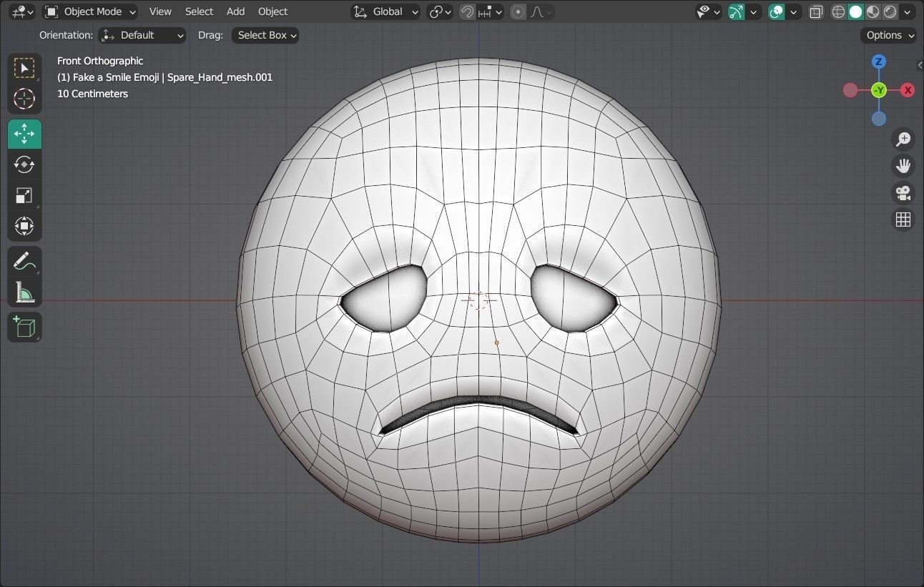Viewport: 924px width, 587px height.
Task: Select the Scale tool
Action: [24, 195]
